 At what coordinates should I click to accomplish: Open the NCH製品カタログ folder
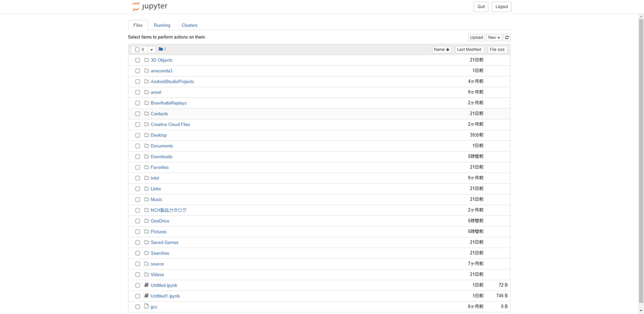click(169, 210)
